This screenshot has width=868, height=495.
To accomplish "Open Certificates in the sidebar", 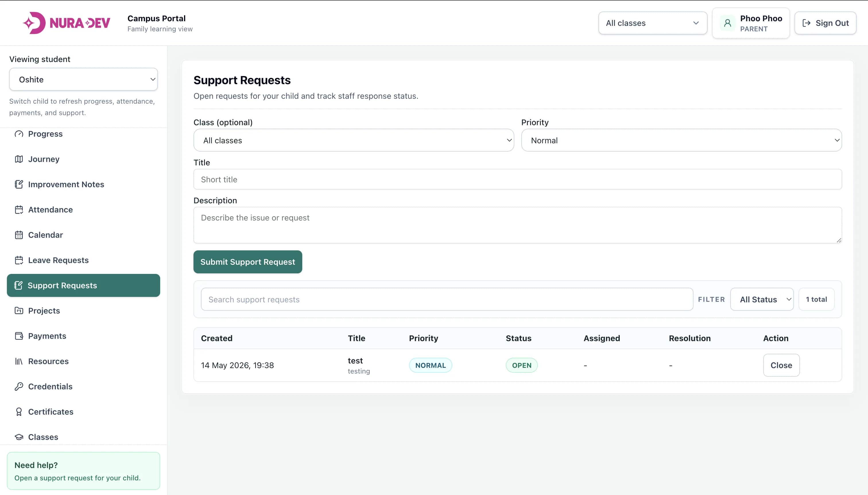I will (x=84, y=412).
